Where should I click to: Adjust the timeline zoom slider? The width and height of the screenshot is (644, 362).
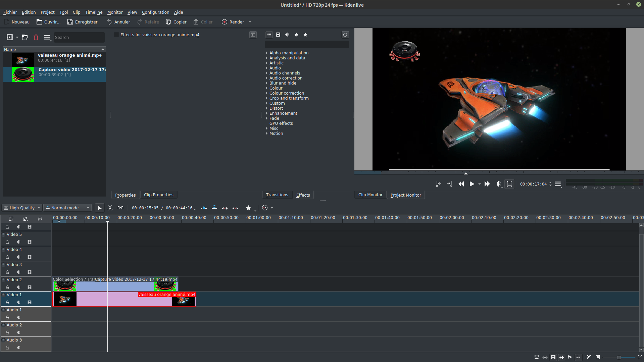coord(619,358)
